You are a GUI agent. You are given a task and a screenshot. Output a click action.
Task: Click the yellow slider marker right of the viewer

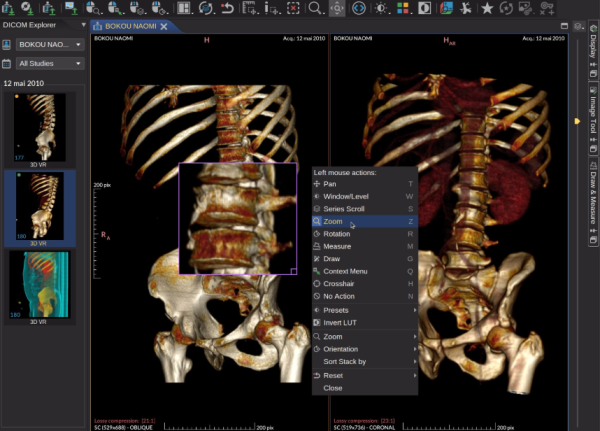577,121
